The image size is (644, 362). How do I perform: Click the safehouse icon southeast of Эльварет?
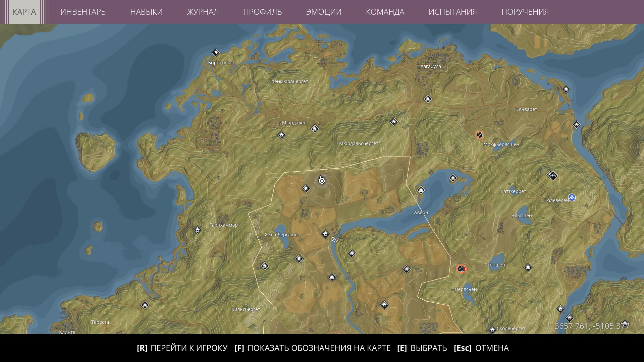click(576, 125)
